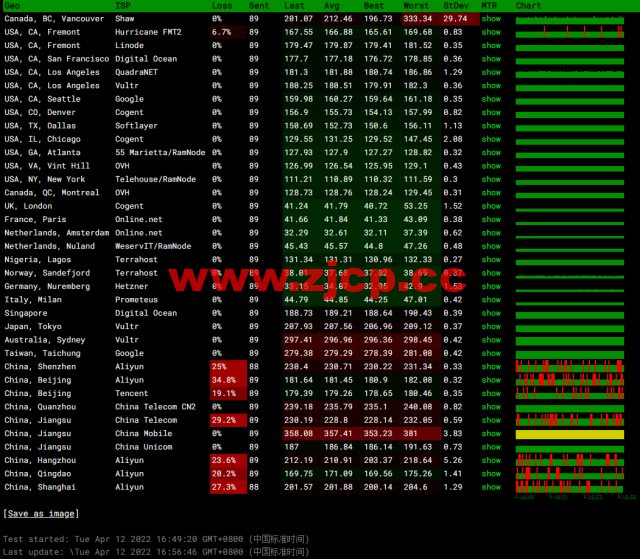The height and width of the screenshot is (559, 640).
Task: Click the Chart column header
Action: point(528,6)
